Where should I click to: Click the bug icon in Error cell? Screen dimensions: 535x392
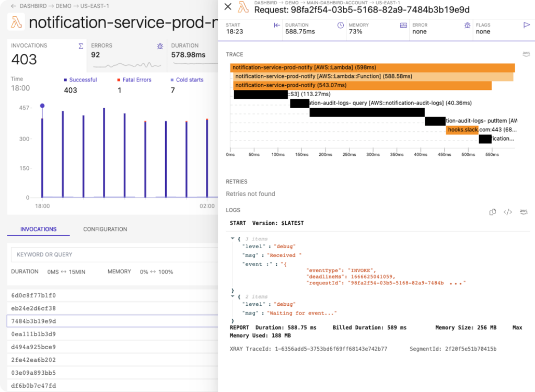coord(467,25)
